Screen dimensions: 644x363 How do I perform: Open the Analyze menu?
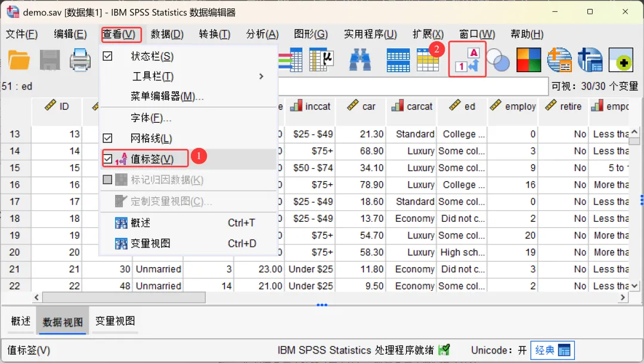262,34
